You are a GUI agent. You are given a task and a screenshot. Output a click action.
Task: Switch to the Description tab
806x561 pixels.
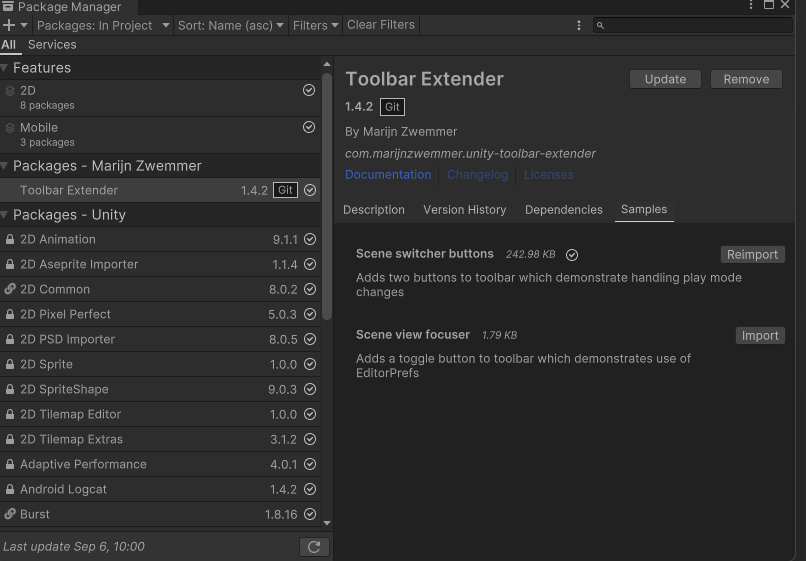374,210
